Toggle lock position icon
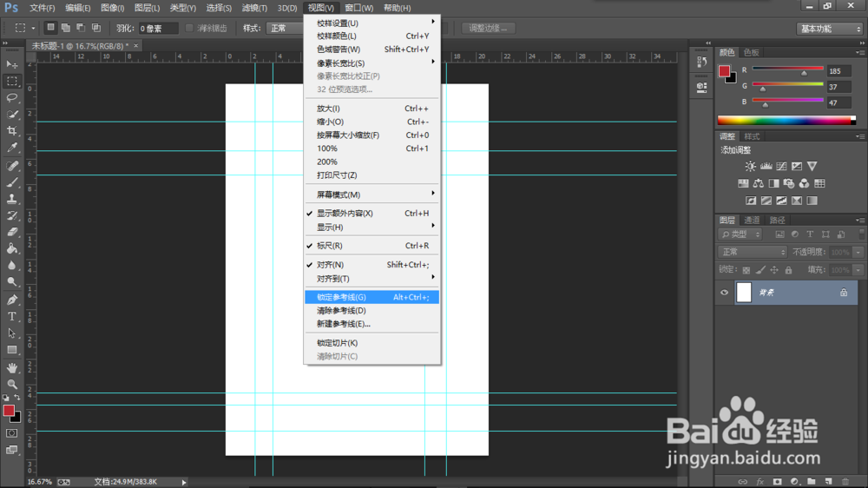Screen dimensions: 868x488 [774, 270]
